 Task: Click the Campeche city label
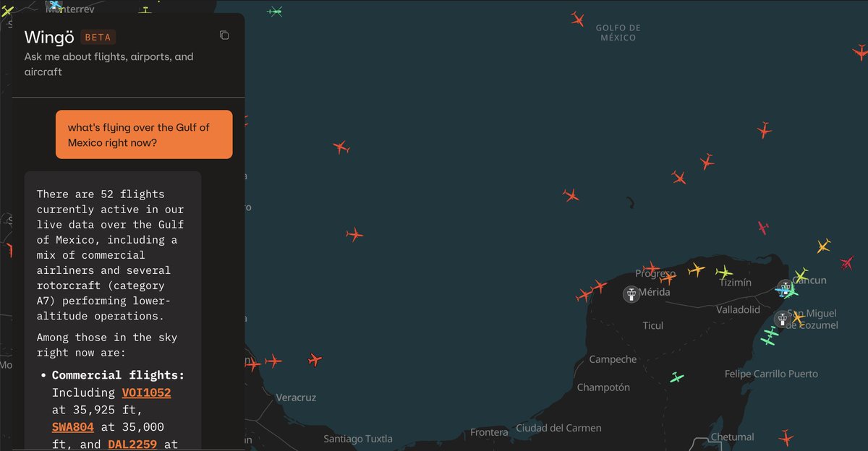[613, 359]
